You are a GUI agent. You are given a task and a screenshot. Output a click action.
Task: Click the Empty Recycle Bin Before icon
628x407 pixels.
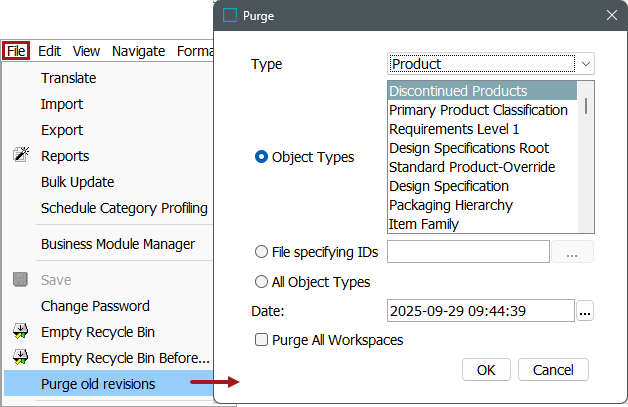(20, 358)
